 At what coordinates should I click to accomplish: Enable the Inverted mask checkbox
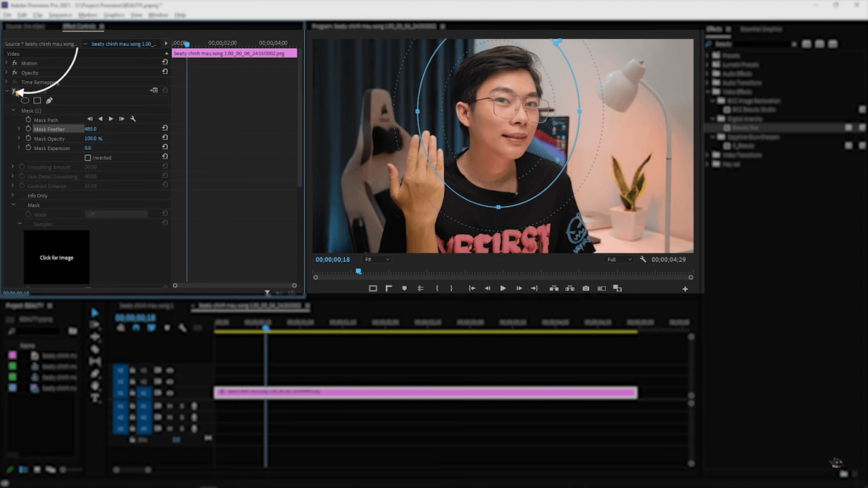[88, 158]
